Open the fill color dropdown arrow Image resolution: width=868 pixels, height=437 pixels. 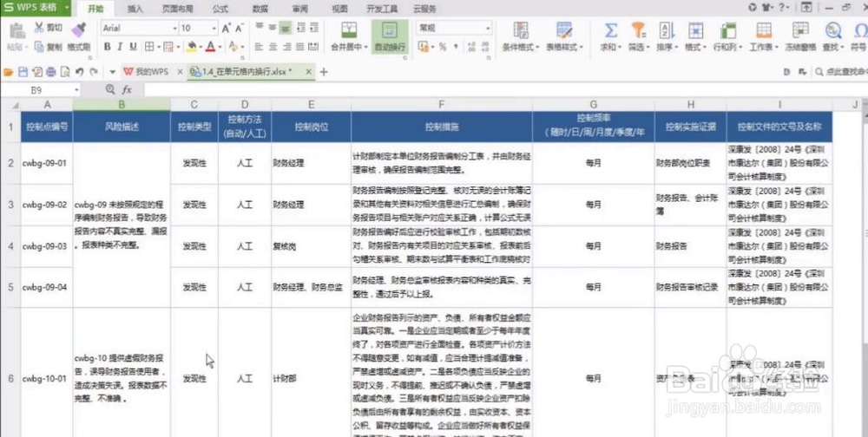pyautogui.click(x=201, y=48)
